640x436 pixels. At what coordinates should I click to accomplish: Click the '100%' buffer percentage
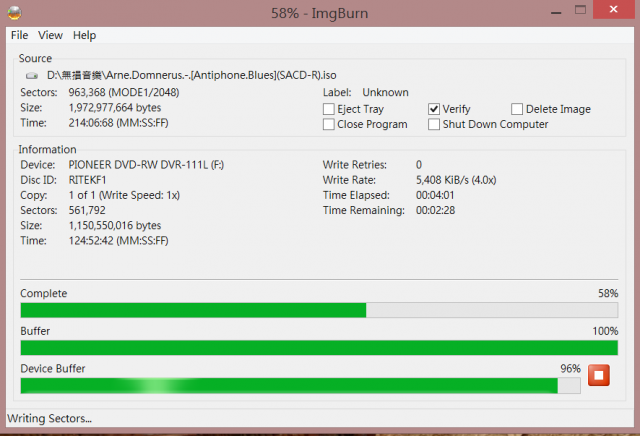tap(605, 331)
